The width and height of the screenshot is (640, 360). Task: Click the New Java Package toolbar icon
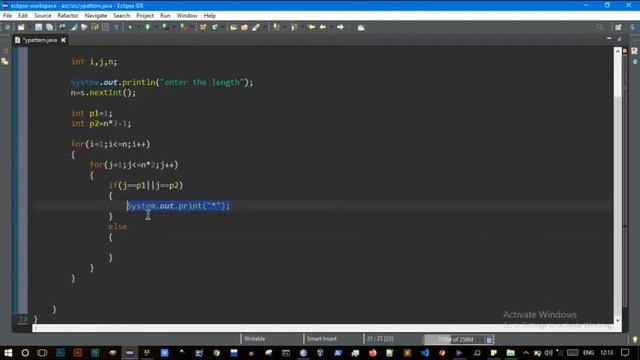(x=203, y=27)
